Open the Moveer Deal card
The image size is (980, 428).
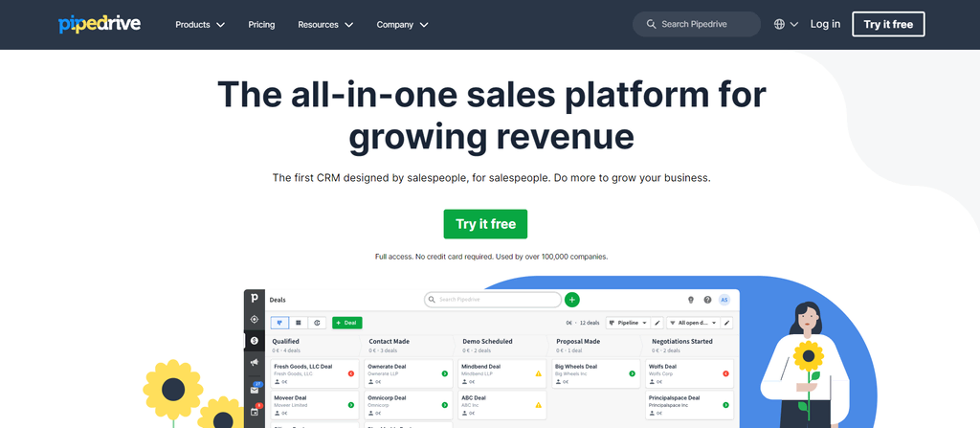[315, 405]
